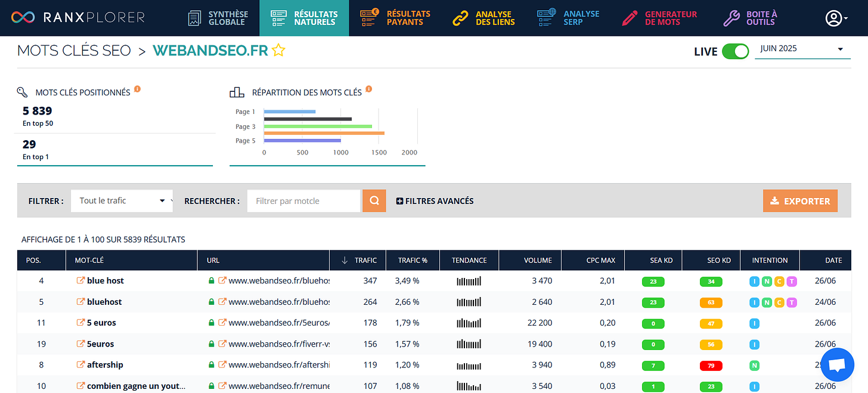Screen dimensions: 868x393
Task: Click trend sparkline for blue host
Action: click(x=469, y=281)
